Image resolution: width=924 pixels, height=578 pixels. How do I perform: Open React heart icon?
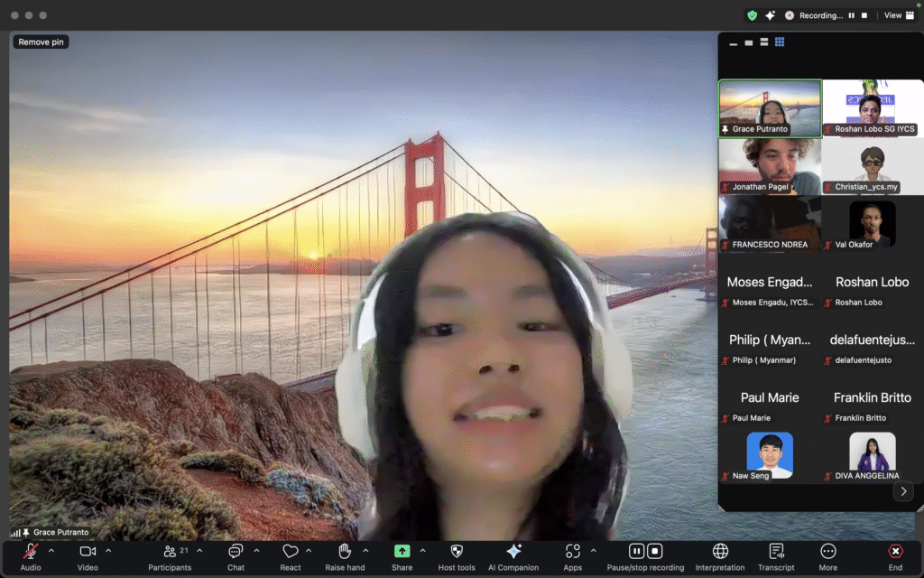[x=290, y=552]
